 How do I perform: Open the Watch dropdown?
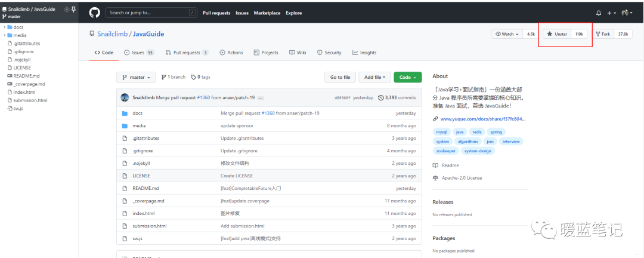click(507, 34)
